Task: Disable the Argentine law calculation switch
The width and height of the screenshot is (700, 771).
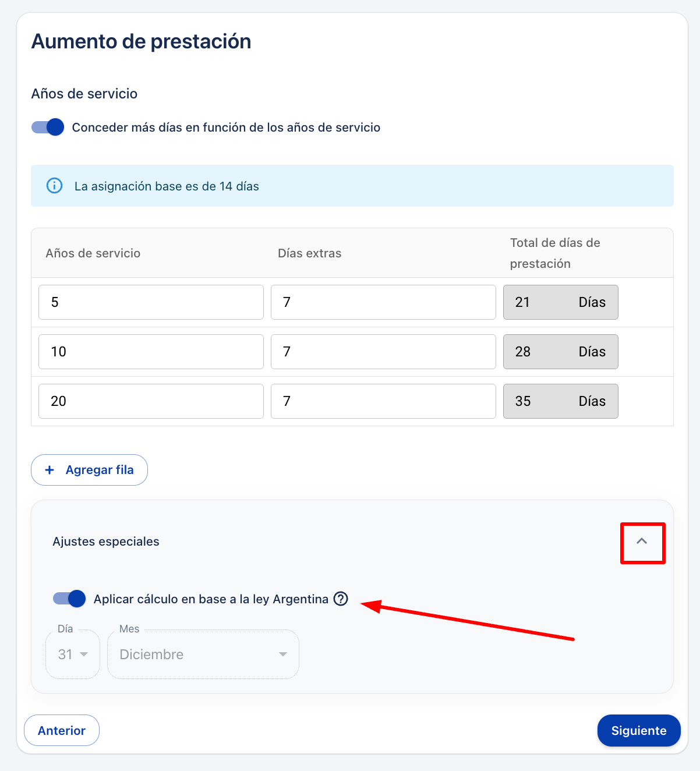Action: point(69,599)
